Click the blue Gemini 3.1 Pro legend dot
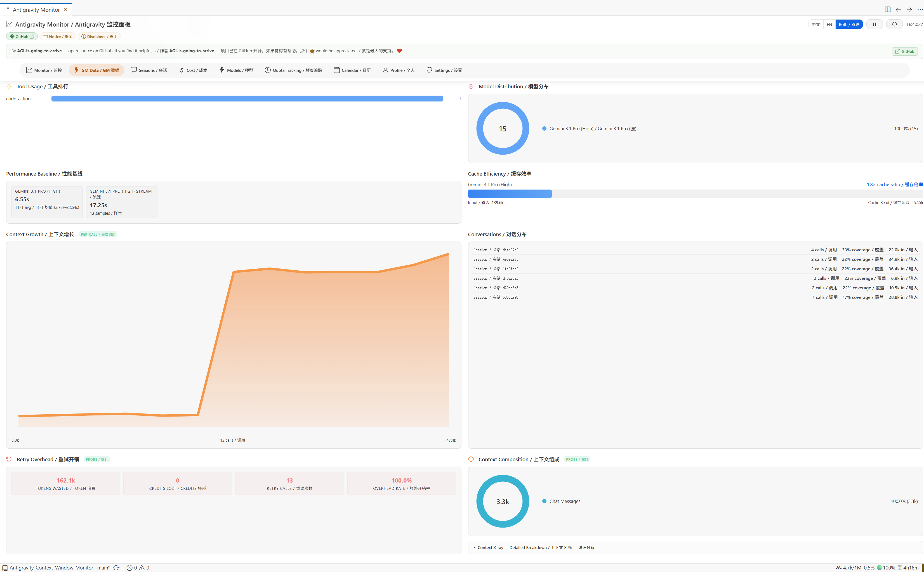This screenshot has width=924, height=572. pos(544,128)
